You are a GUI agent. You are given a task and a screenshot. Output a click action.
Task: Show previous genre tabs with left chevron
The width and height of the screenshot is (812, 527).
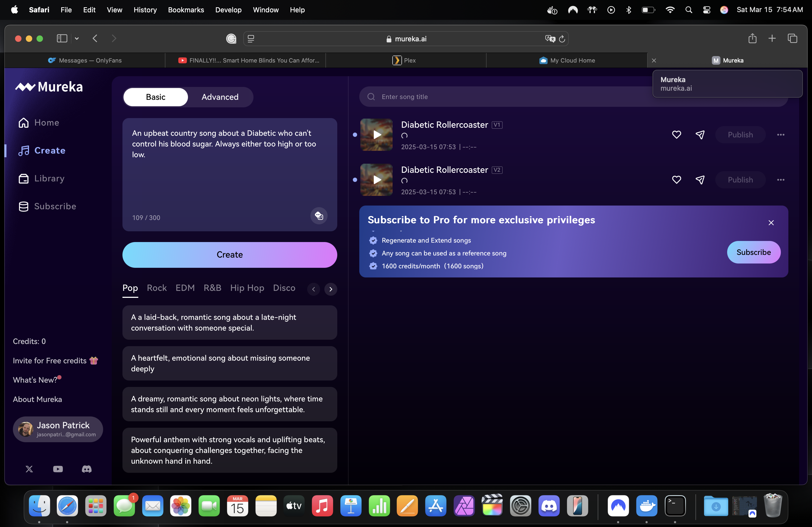click(313, 289)
